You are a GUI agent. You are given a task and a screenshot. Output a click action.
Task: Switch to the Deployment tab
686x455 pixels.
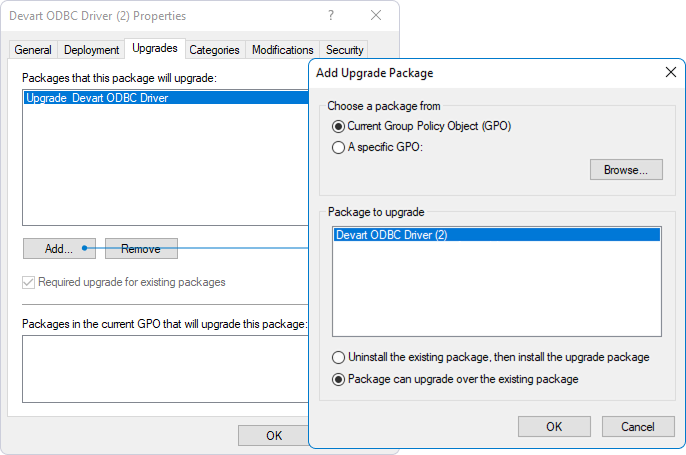(x=91, y=50)
